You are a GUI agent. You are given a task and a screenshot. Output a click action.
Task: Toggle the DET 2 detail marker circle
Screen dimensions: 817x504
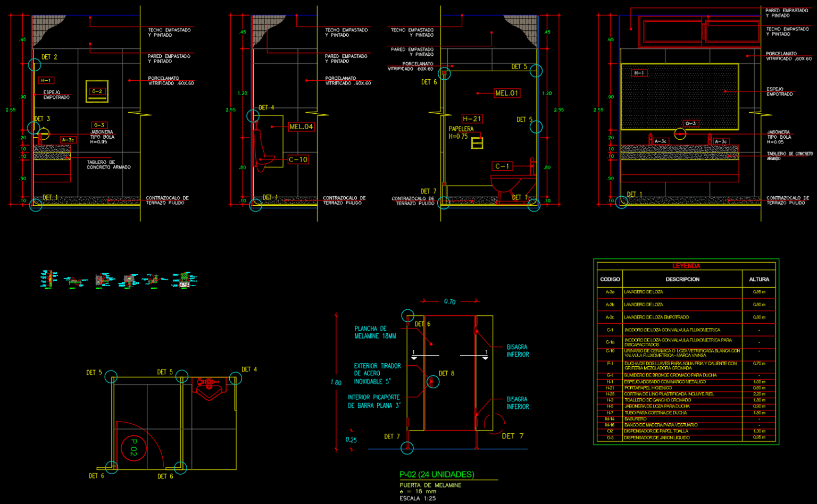tap(34, 65)
